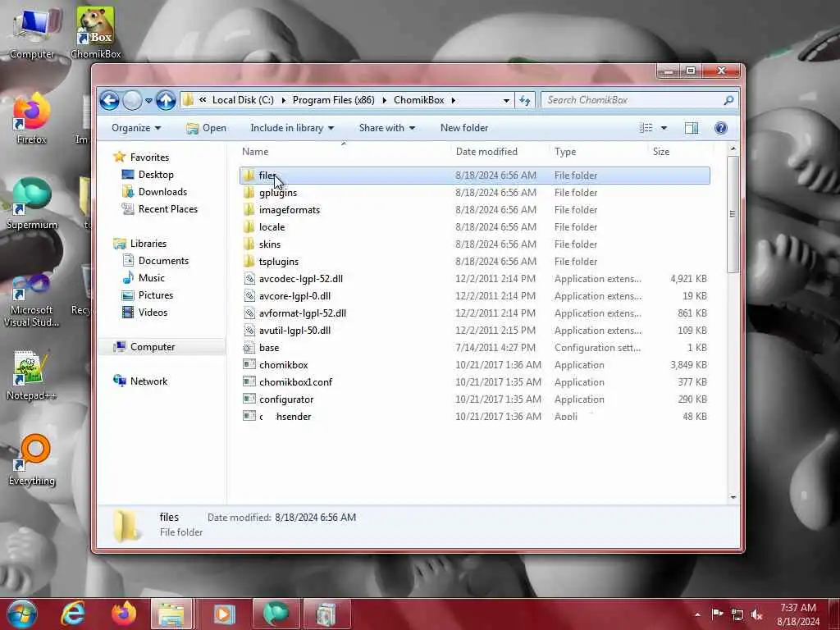Open the Windows Start menu
This screenshot has width=840, height=630.
[x=21, y=614]
